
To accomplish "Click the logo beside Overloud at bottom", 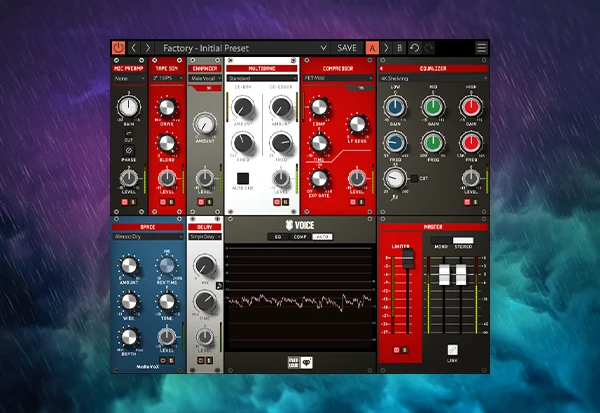I will point(307,362).
